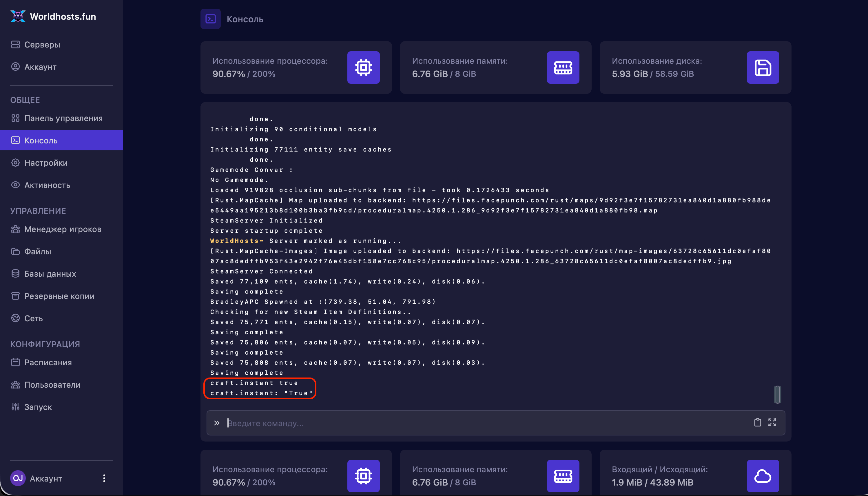This screenshot has height=496, width=868.
Task: Click the top memory usage RAM icon
Action: click(x=563, y=68)
